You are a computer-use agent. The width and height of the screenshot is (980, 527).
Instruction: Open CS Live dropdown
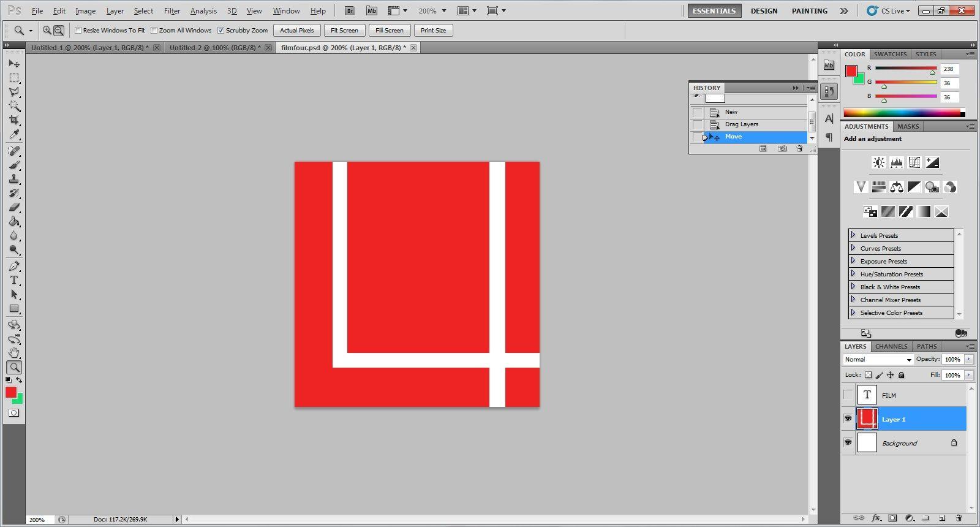tap(889, 11)
